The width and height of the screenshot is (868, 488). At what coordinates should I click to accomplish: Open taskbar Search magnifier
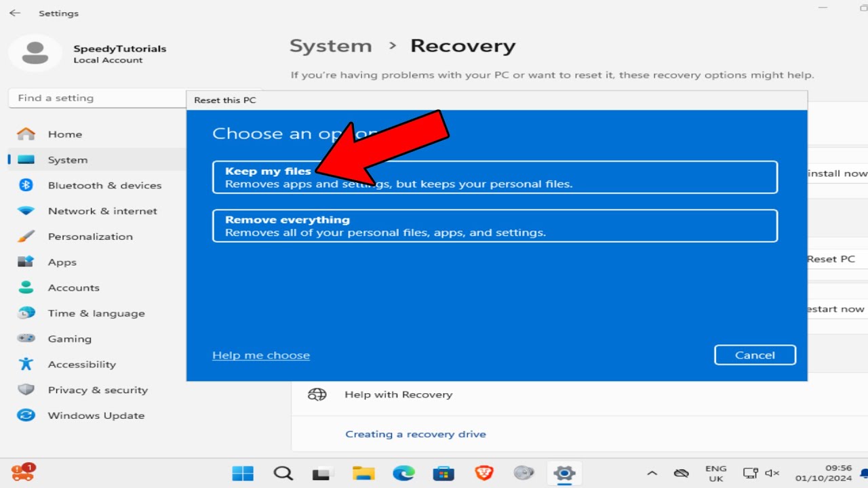[x=283, y=473]
